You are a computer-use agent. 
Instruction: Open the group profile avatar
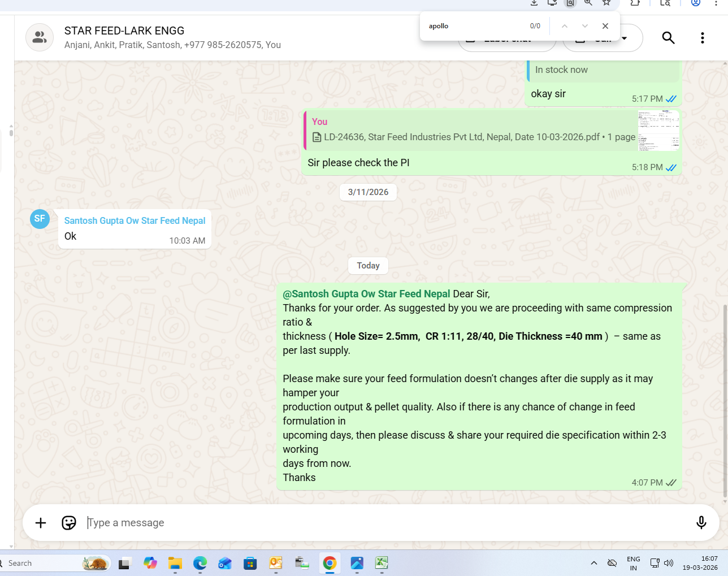tap(40, 37)
